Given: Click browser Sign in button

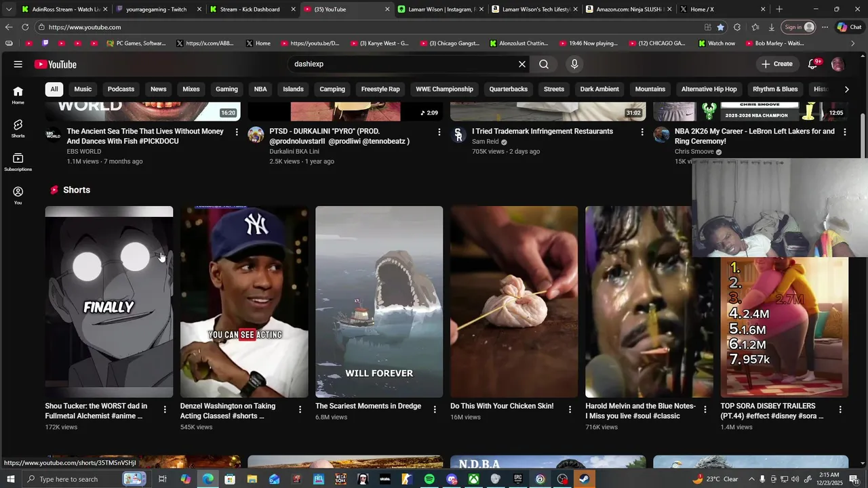Looking at the screenshot, I should [797, 27].
